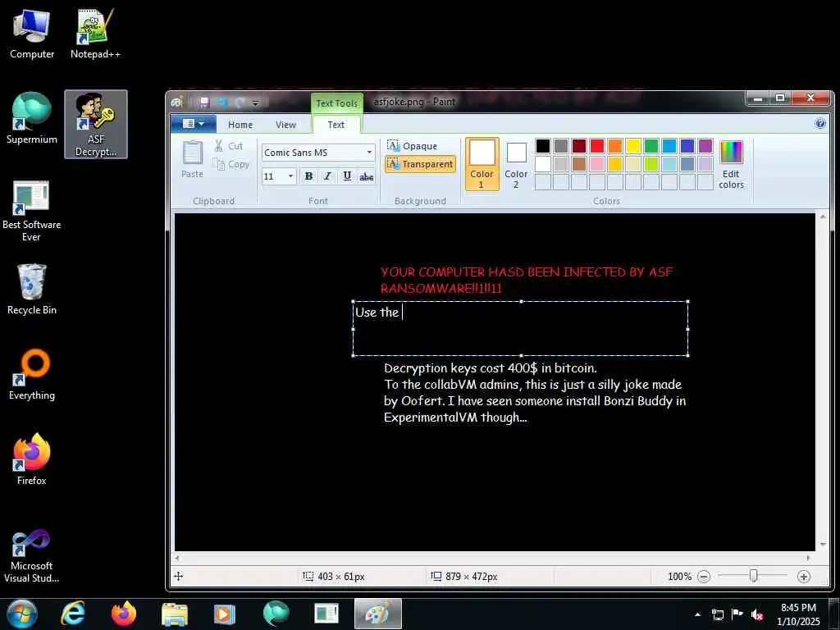Click the Computer desktop icon
This screenshot has height=630, width=840.
tap(32, 34)
